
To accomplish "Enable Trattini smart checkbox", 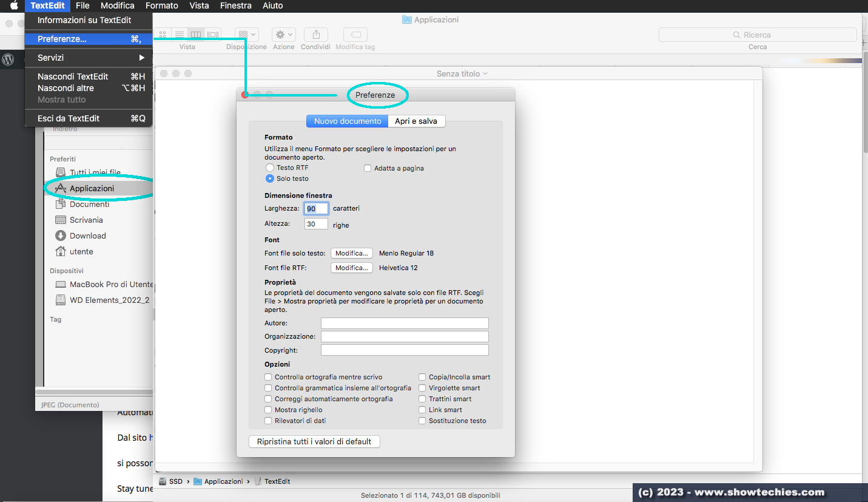I will pyautogui.click(x=422, y=399).
